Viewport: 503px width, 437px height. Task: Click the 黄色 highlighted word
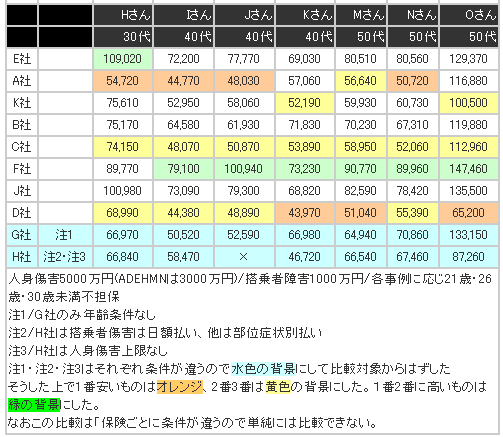point(278,387)
